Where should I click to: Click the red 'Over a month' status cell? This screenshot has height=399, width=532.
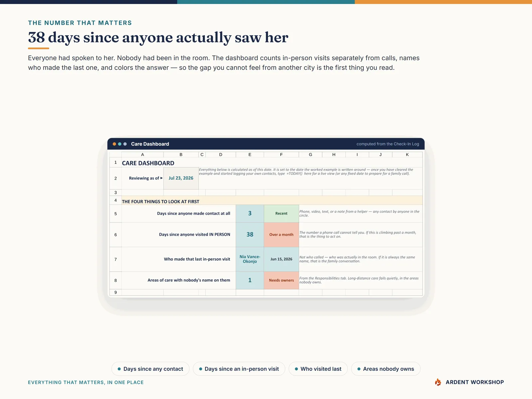tap(281, 234)
